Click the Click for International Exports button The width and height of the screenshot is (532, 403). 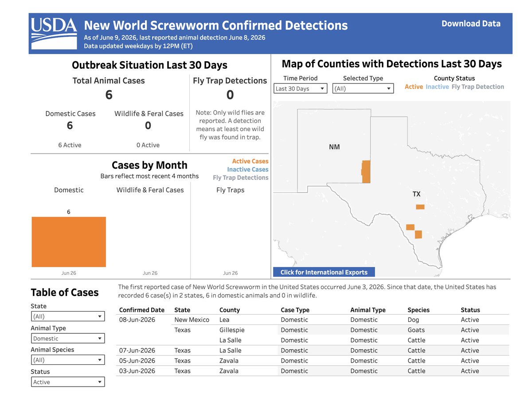click(x=324, y=272)
